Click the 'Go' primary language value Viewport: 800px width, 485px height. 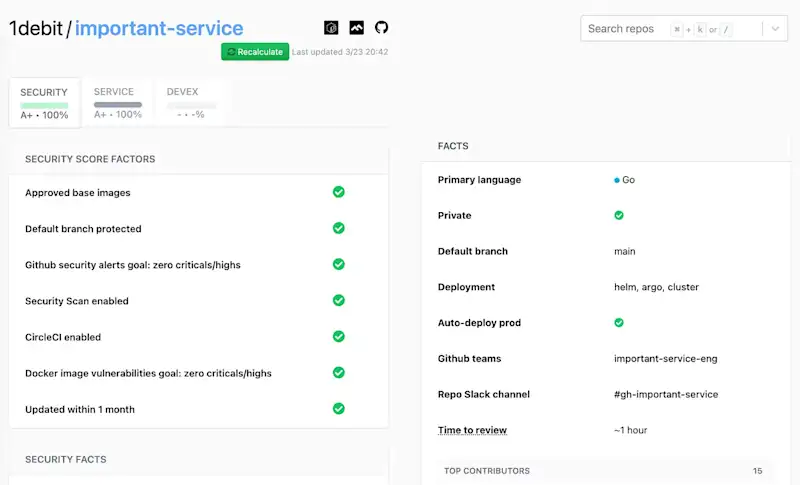pos(629,180)
